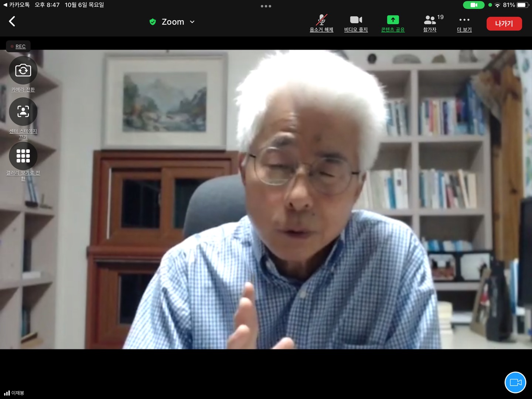Screen dimensions: 532x399
Task: Switch camera with 카메라 전환
Action: (x=23, y=74)
